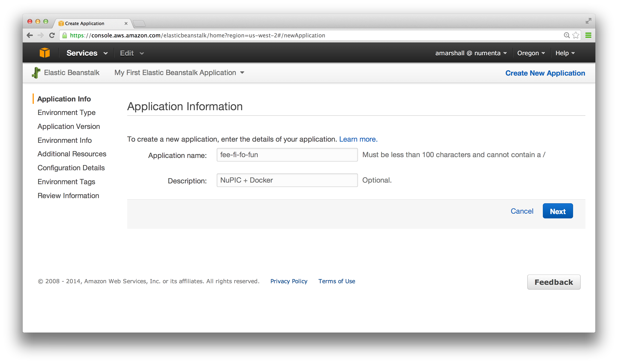Reload the page with refresh icon
The image size is (618, 364).
[x=52, y=35]
